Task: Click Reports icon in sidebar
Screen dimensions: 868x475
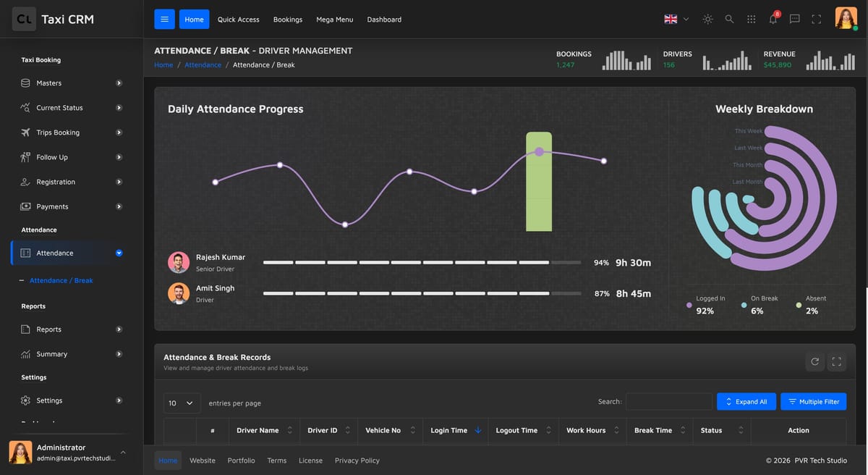Action: [25, 329]
